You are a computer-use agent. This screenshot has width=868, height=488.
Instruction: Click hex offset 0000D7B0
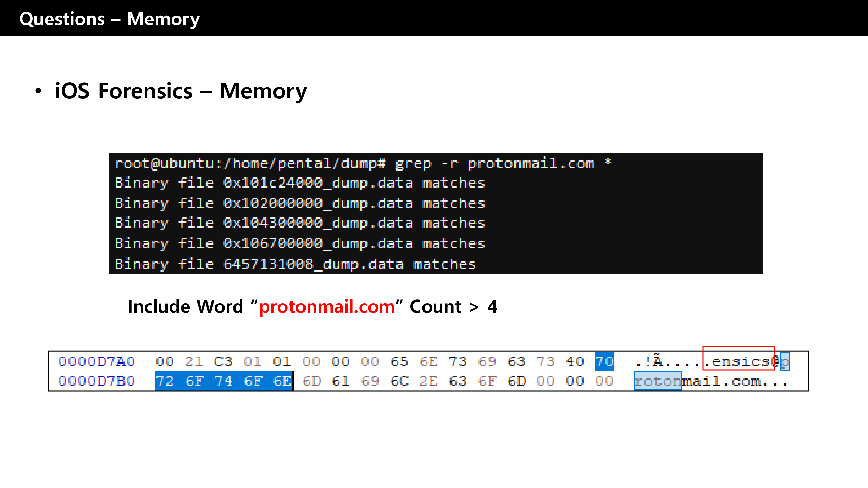(x=96, y=381)
